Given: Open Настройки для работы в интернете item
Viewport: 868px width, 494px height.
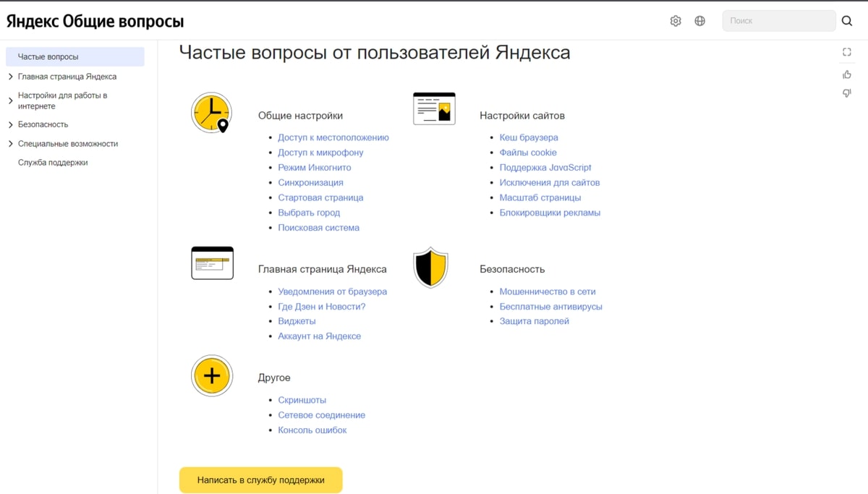Looking at the screenshot, I should pyautogui.click(x=63, y=101).
